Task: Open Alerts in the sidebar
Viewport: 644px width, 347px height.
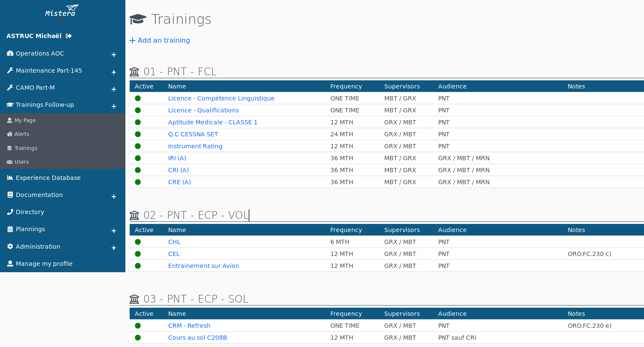Action: coord(22,134)
